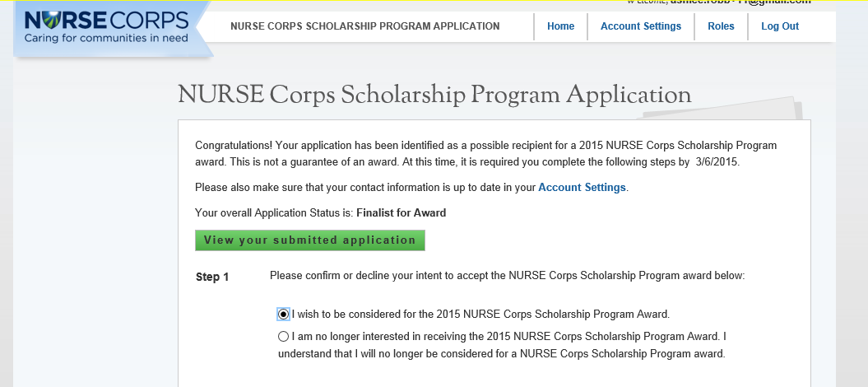Image resolution: width=868 pixels, height=387 pixels.
Task: Click the 'Caring for communities in need' tagline
Action: click(106, 38)
